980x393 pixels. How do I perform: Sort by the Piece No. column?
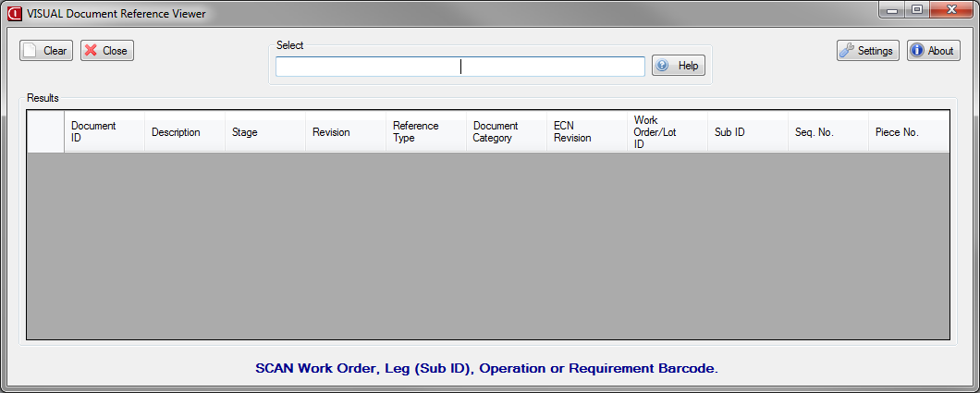coord(909,132)
